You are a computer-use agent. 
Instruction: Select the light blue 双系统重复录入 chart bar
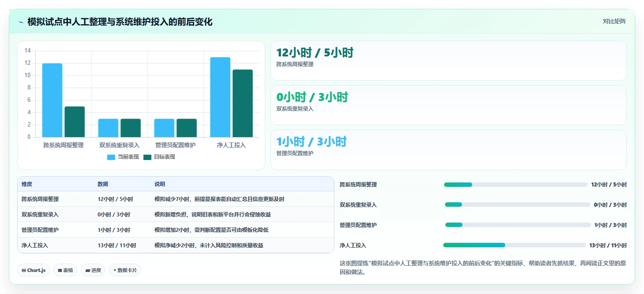(x=108, y=128)
